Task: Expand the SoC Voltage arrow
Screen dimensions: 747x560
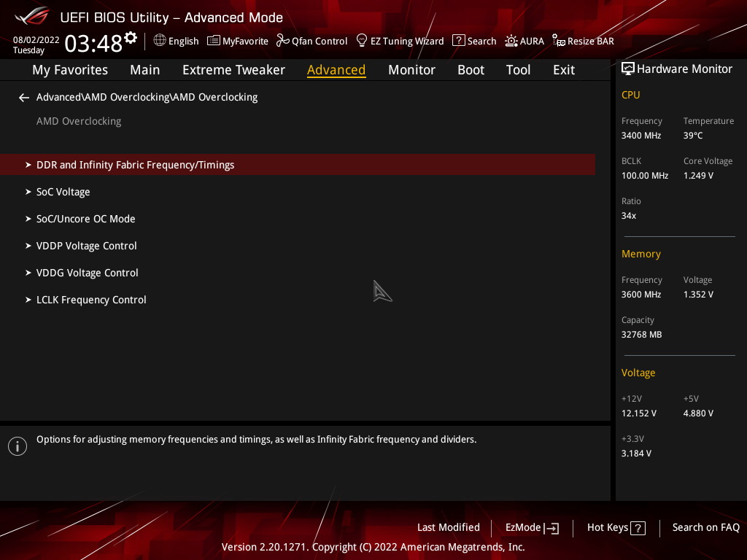Action: tap(28, 192)
